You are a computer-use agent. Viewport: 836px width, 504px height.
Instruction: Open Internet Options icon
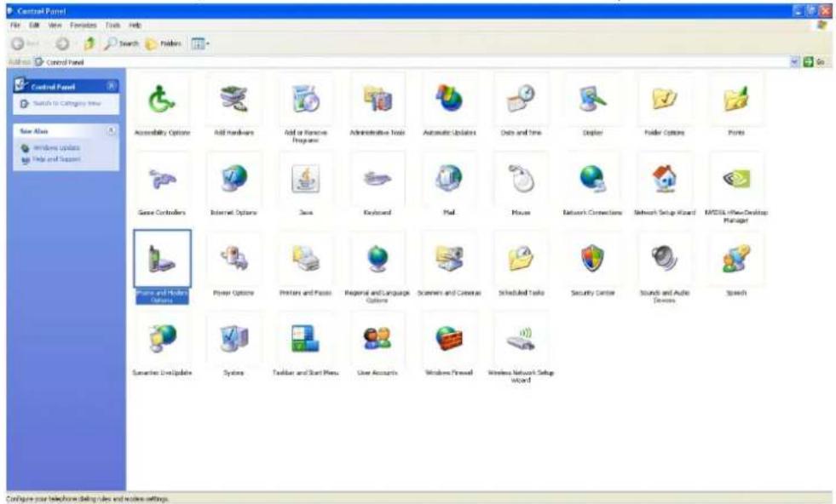click(234, 180)
